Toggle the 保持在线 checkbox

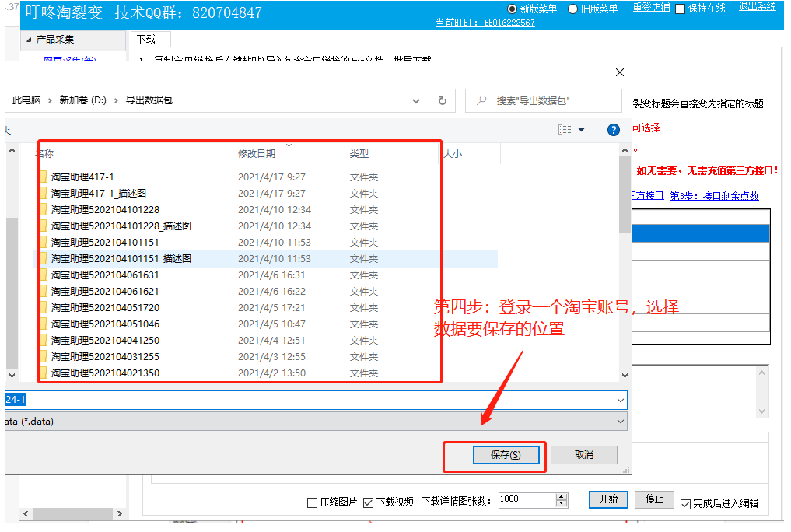[680, 9]
